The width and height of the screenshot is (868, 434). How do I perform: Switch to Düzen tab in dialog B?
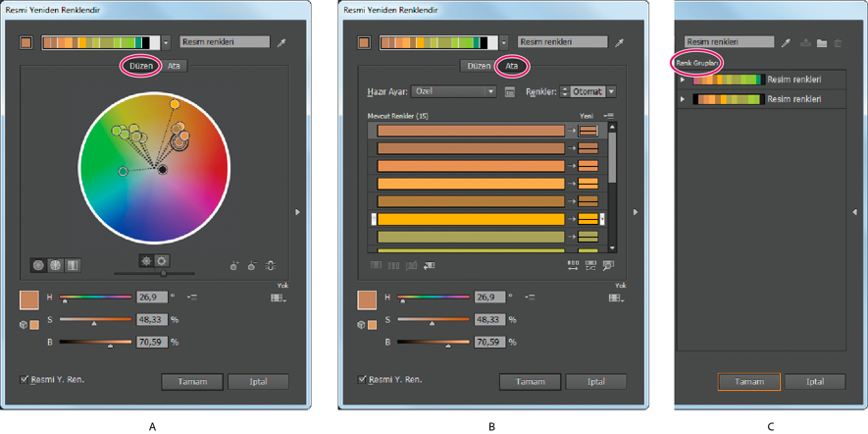click(479, 66)
